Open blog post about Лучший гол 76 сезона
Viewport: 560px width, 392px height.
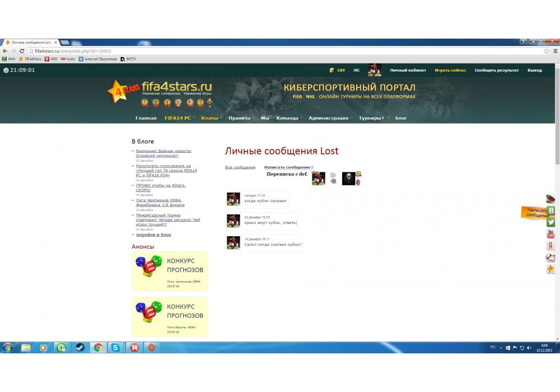[166, 171]
